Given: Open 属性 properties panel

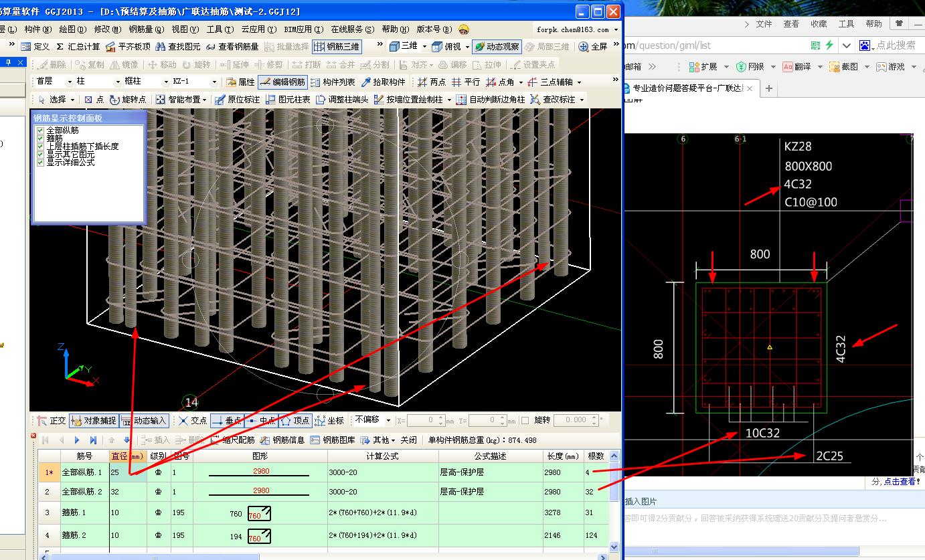Looking at the screenshot, I should coord(240,82).
